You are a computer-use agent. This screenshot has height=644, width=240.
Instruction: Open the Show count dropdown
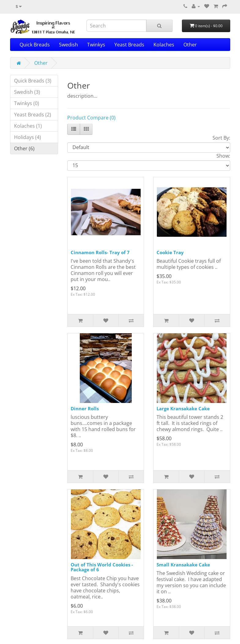pos(149,166)
